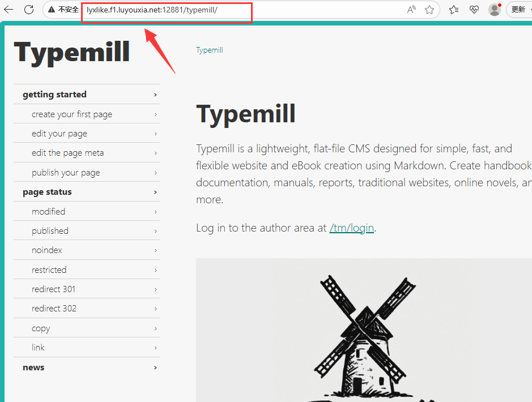This screenshot has height=402, width=532.
Task: Click the chevron beside publish your page
Action: (x=155, y=173)
